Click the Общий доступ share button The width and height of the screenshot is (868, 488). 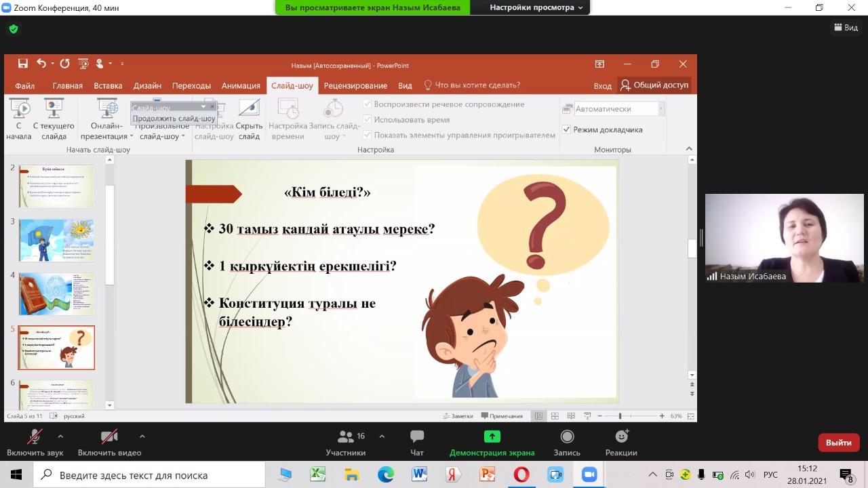tap(654, 85)
